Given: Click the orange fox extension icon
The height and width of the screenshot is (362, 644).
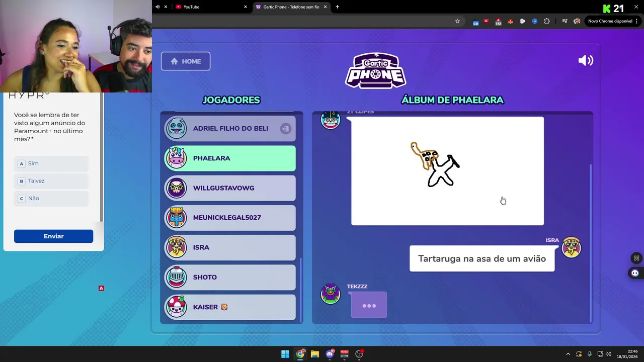Looking at the screenshot, I should click(510, 21).
